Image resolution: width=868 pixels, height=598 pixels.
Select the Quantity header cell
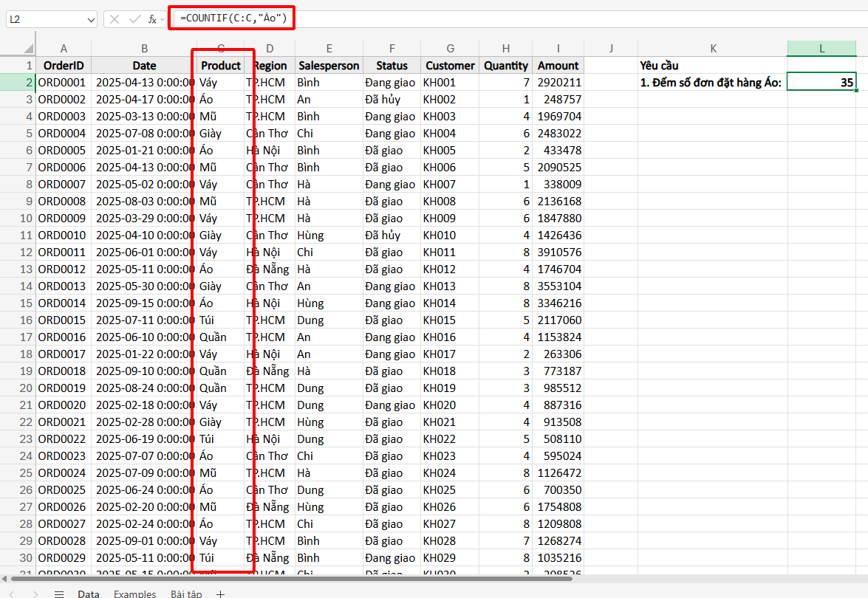pyautogui.click(x=506, y=65)
